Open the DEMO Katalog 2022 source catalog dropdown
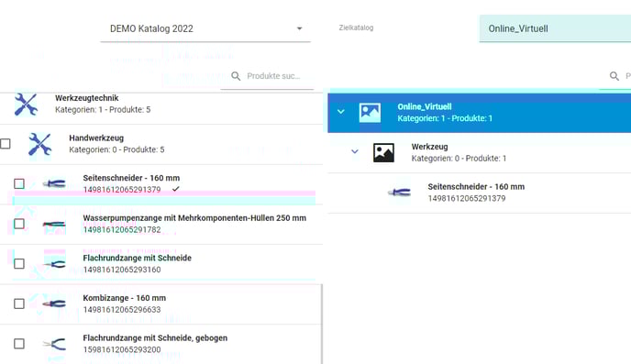This screenshot has height=364, width=631. click(x=205, y=28)
